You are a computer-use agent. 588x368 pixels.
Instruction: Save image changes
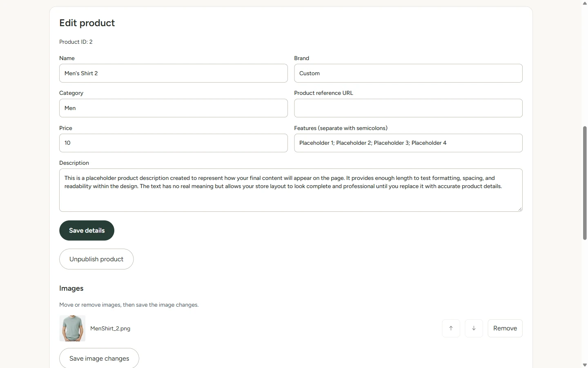[99, 358]
